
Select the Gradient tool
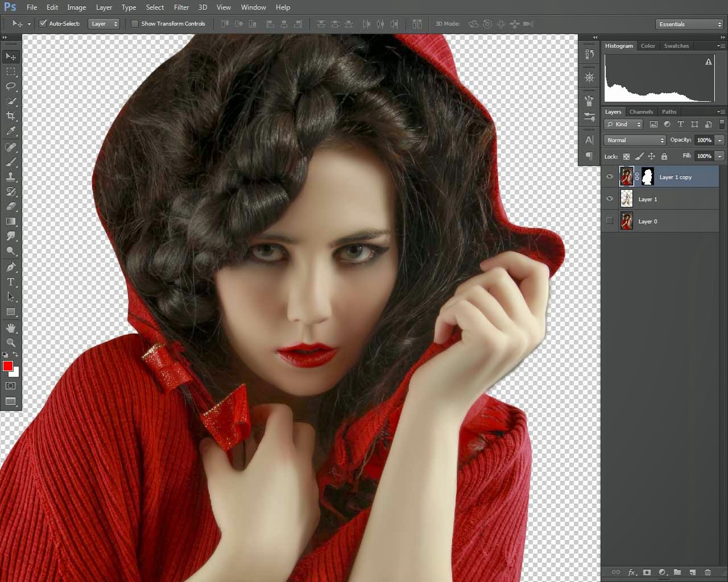pos(11,221)
